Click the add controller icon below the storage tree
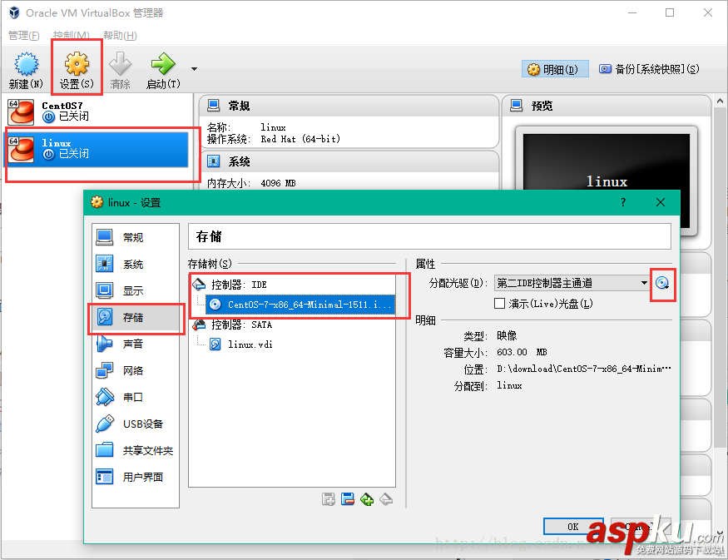Image resolution: width=728 pixels, height=560 pixels. (x=329, y=499)
